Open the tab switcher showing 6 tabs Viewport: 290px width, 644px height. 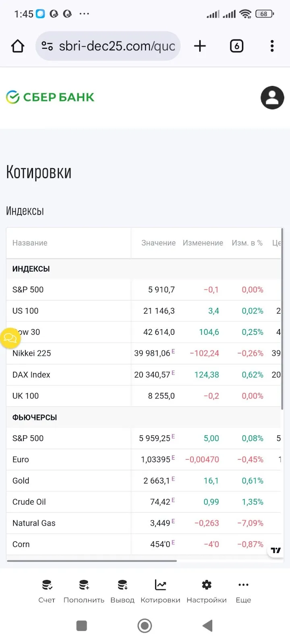(x=236, y=46)
